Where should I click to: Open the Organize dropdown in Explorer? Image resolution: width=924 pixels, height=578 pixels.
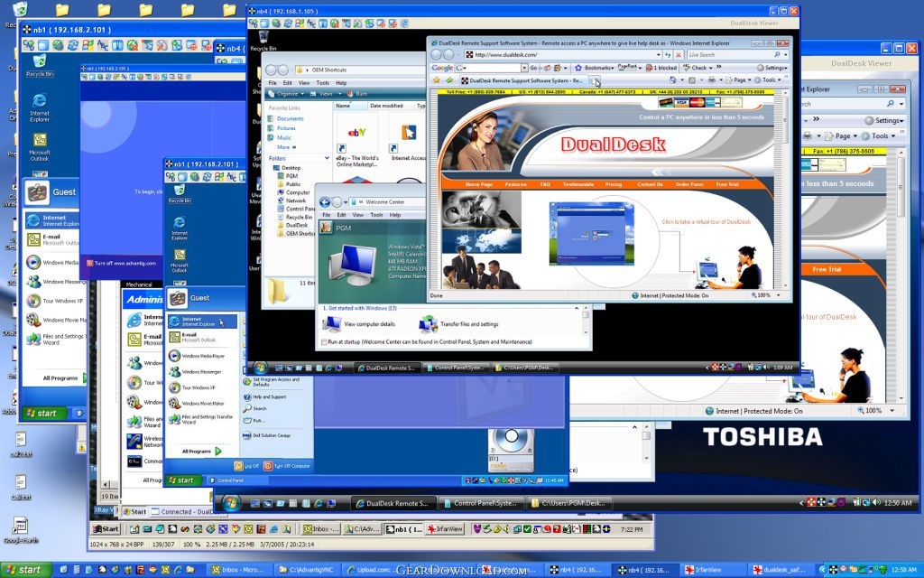(x=288, y=94)
